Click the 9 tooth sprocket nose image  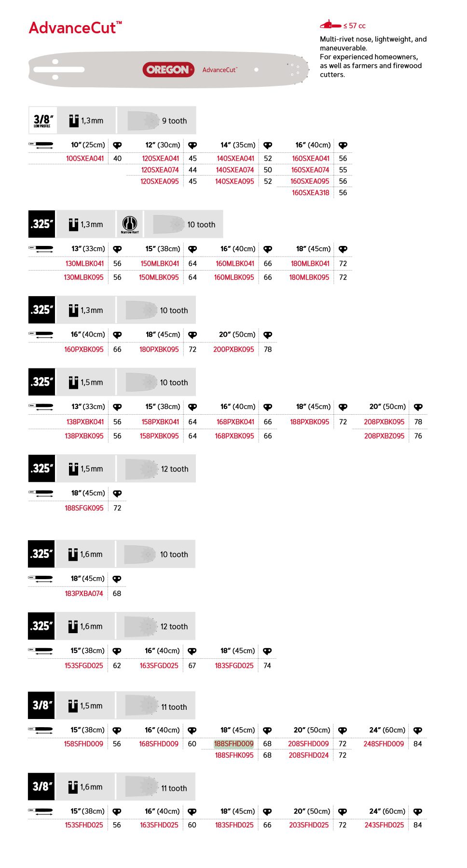pyautogui.click(x=143, y=121)
